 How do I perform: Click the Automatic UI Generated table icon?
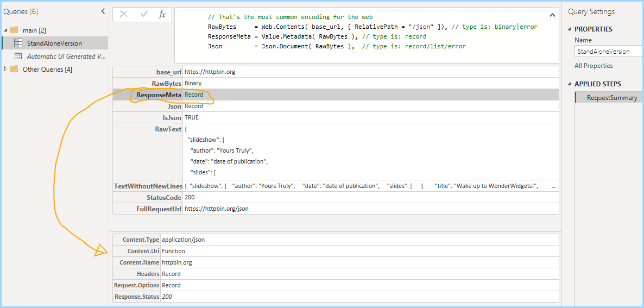point(18,56)
